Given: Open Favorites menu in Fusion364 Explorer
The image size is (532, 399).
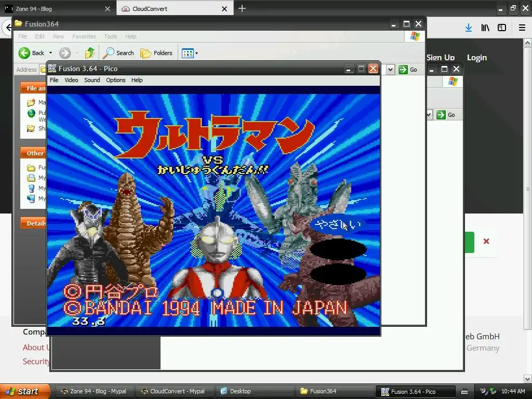Looking at the screenshot, I should (84, 36).
